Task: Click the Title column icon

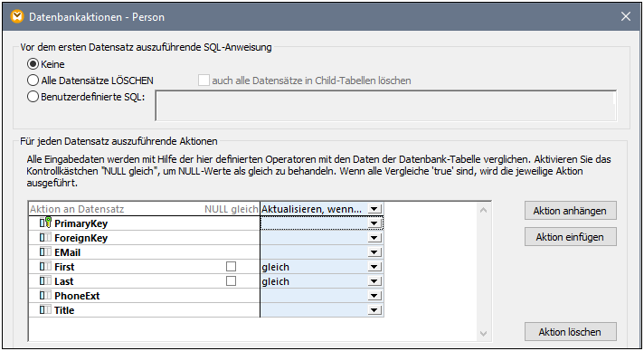Action: click(x=45, y=309)
